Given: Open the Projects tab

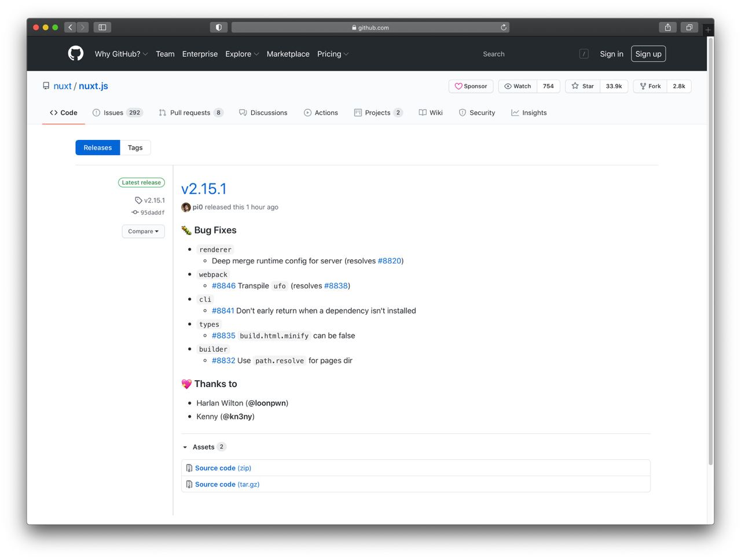Looking at the screenshot, I should click(378, 113).
